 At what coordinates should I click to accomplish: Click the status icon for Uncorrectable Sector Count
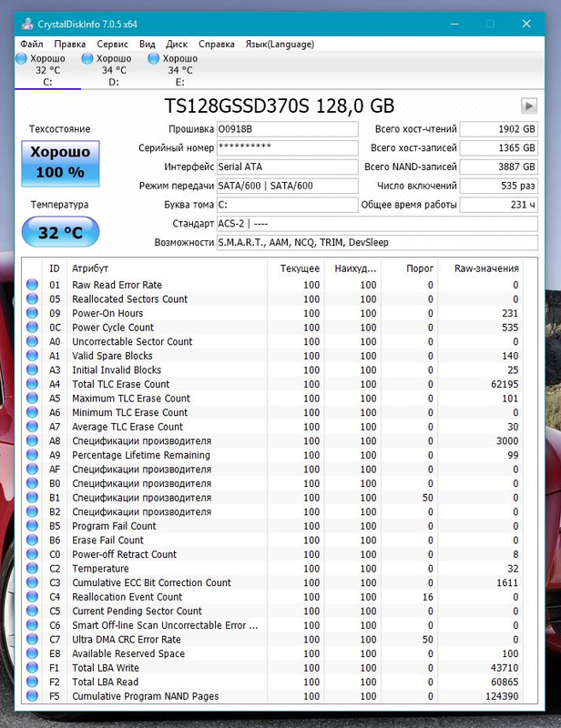(32, 341)
